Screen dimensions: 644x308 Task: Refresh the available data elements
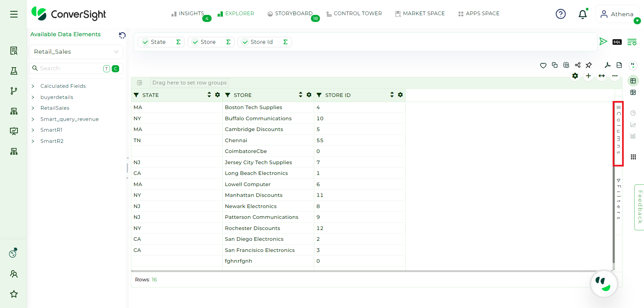coord(122,35)
